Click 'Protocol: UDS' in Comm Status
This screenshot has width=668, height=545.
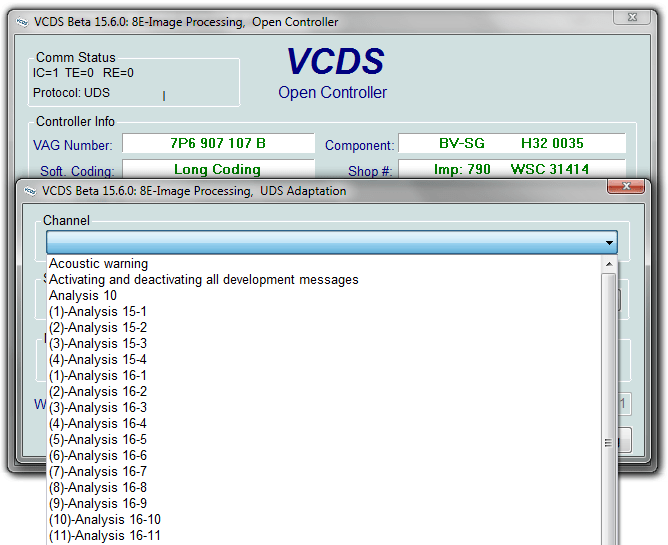71,92
